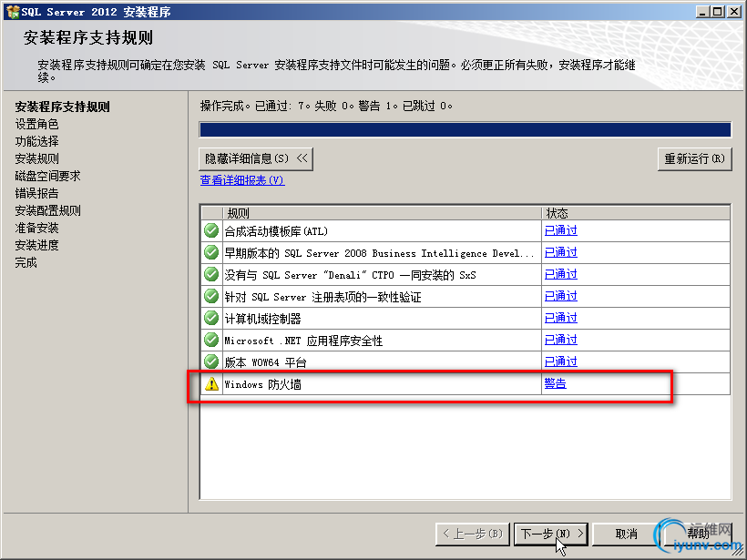Image resolution: width=747 pixels, height=560 pixels.
Task: Click the 状态 column header
Action: pos(636,213)
